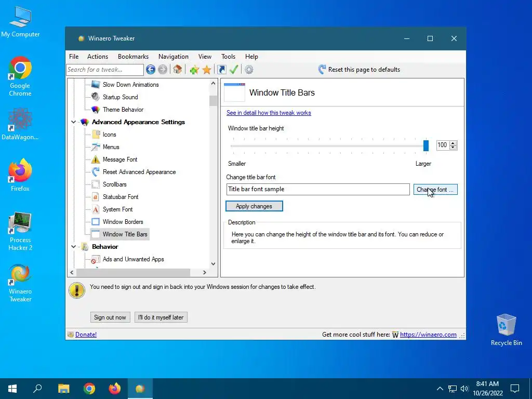Open Firefox desktop shortcut
This screenshot has height=399, width=532.
20,175
